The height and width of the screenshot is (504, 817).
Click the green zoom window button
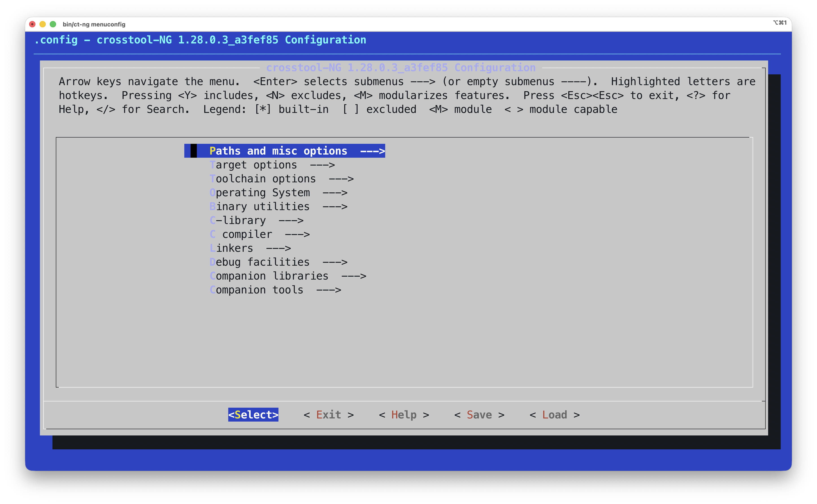click(x=53, y=24)
